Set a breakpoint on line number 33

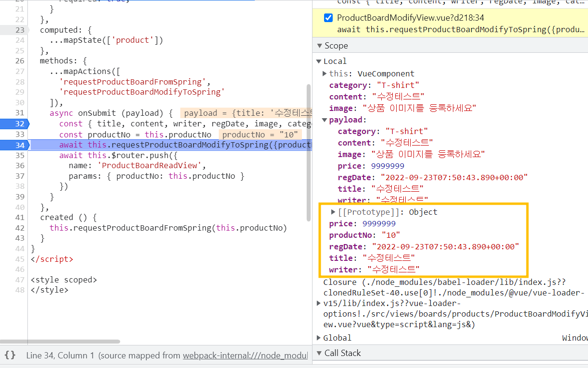[x=20, y=135]
